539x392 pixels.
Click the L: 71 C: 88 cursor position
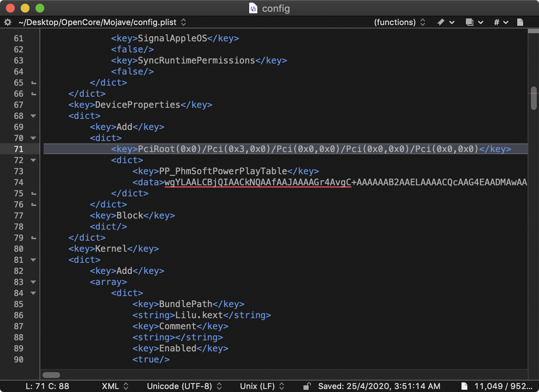(x=47, y=386)
